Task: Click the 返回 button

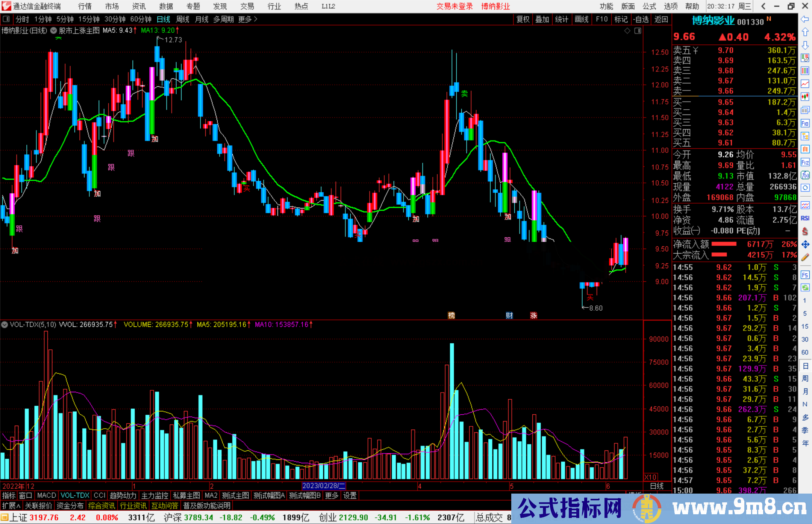Action: (x=661, y=19)
